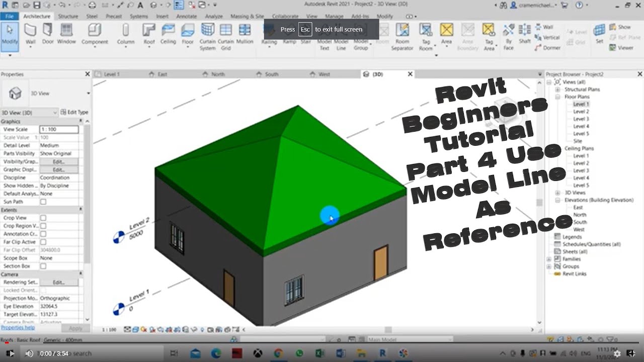The image size is (644, 362).
Task: Open the Massing & Site tab
Action: tap(247, 16)
